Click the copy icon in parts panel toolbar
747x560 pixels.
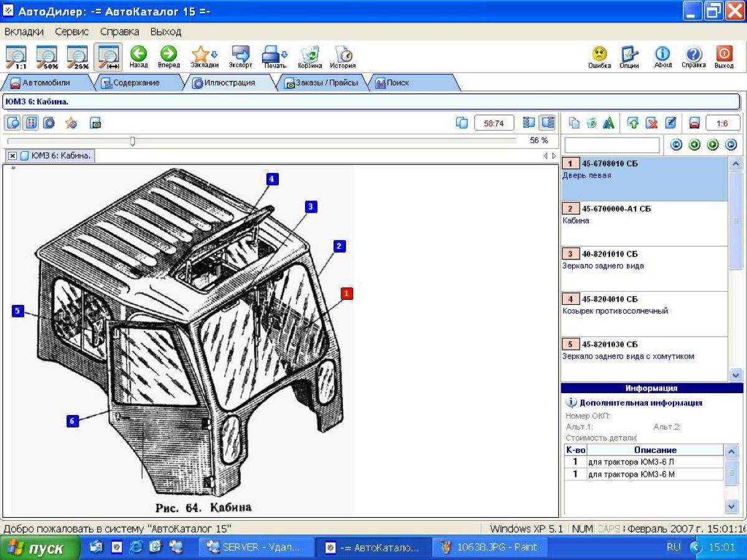point(574,123)
